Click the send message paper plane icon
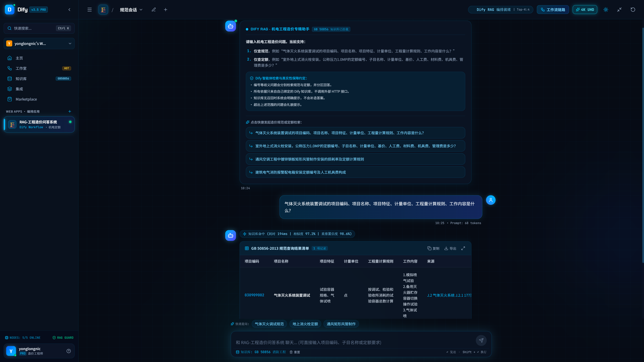Screen dimensions: 644x362 pyautogui.click(x=481, y=340)
